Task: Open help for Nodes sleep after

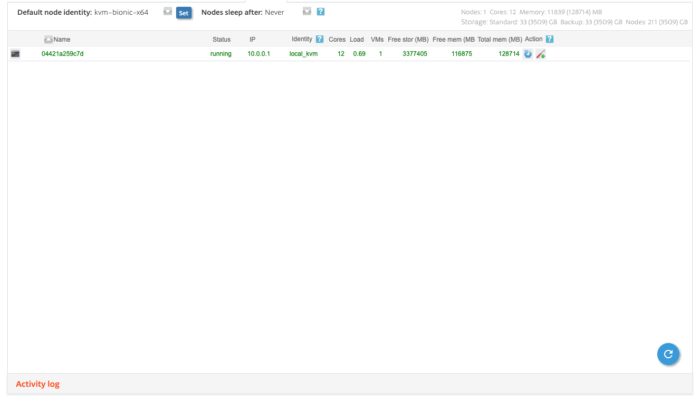Action: (320, 12)
